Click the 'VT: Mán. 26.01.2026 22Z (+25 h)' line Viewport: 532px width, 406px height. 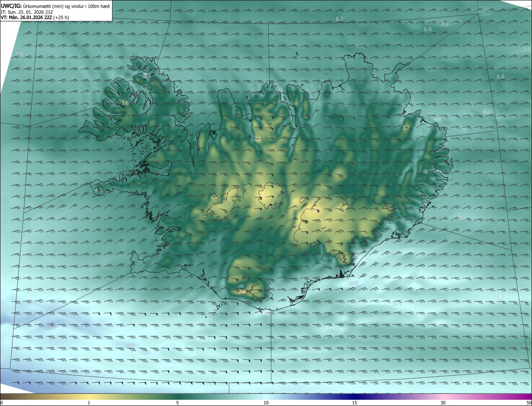35,17
